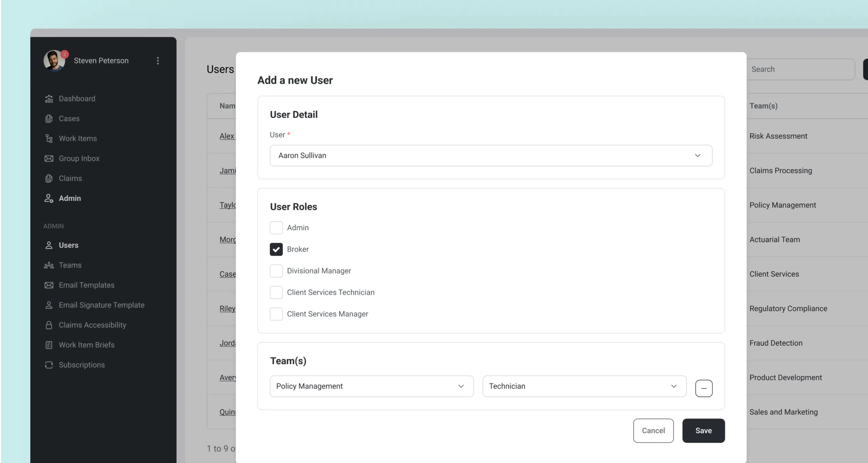Open the User dropdown showing Aaron Sullivan
This screenshot has width=868, height=463.
tap(491, 155)
